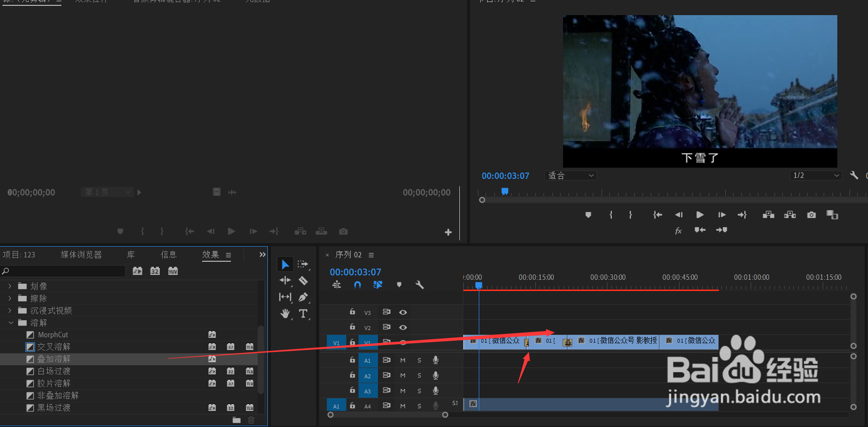Select the Track Select Forward tool
868x427 pixels.
coord(303,264)
